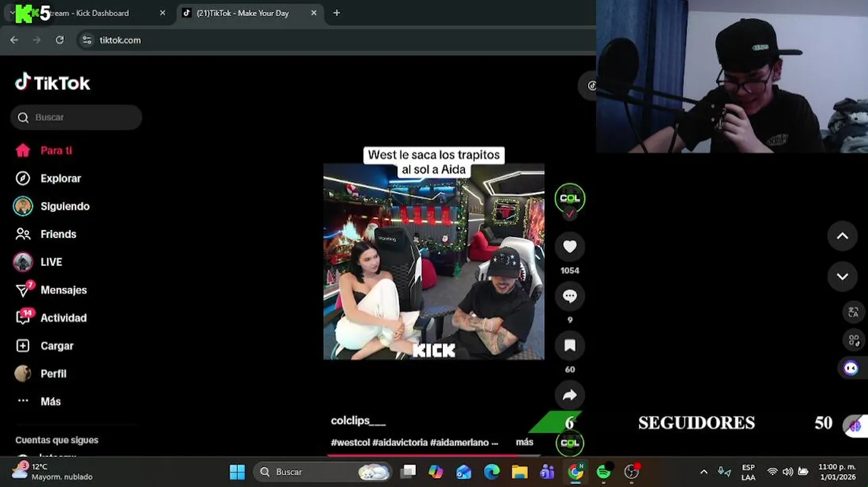
Task: Expand the Más menu
Action: coord(39,401)
